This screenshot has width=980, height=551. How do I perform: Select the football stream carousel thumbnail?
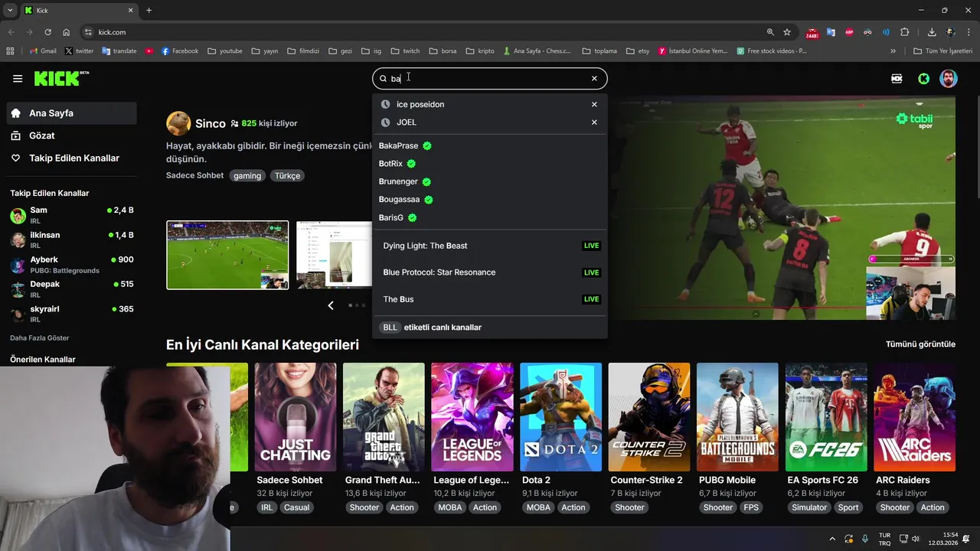coord(227,255)
